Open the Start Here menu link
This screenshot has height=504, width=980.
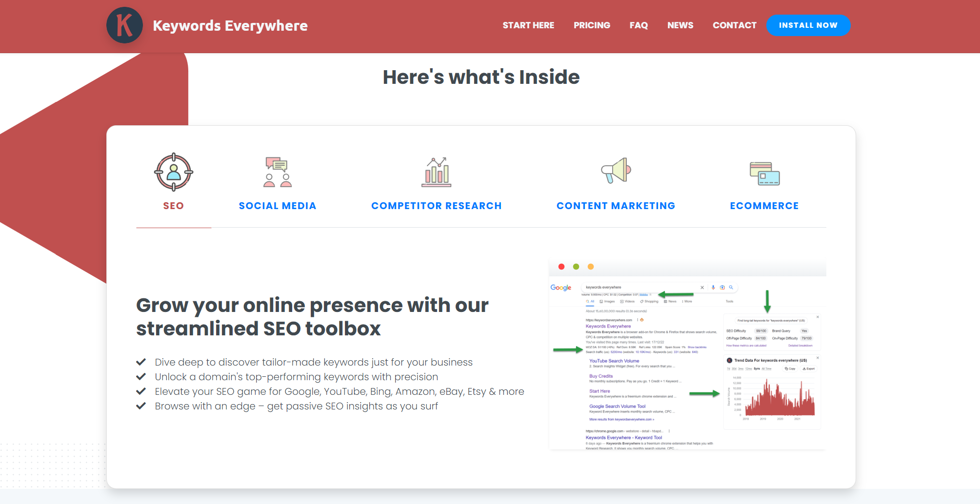click(528, 25)
